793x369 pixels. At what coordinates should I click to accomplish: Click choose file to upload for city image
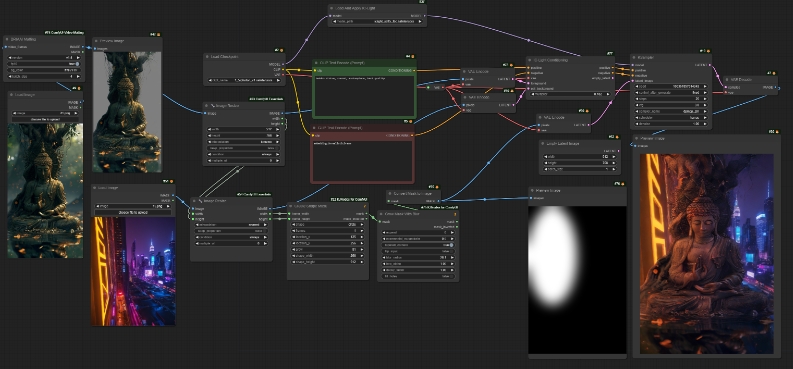133,213
